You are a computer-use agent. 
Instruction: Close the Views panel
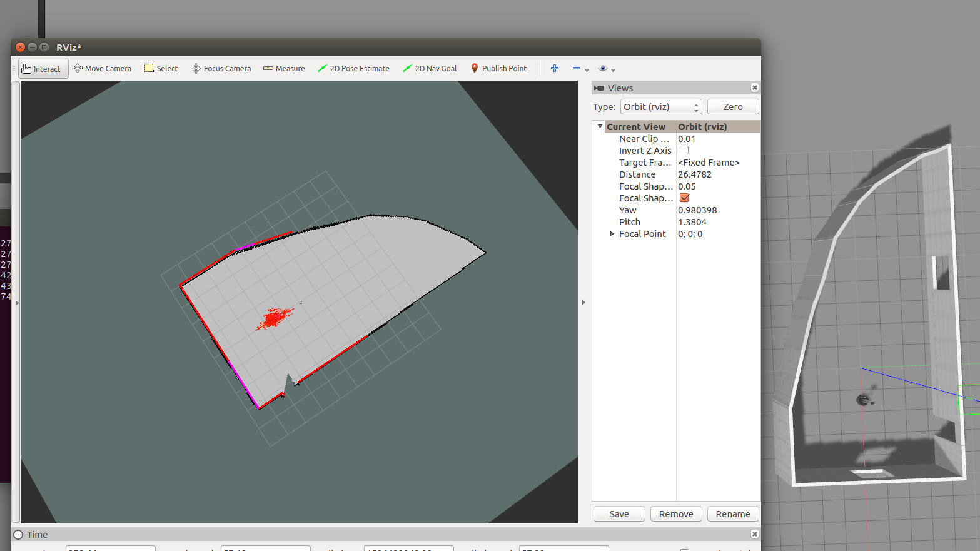click(755, 88)
